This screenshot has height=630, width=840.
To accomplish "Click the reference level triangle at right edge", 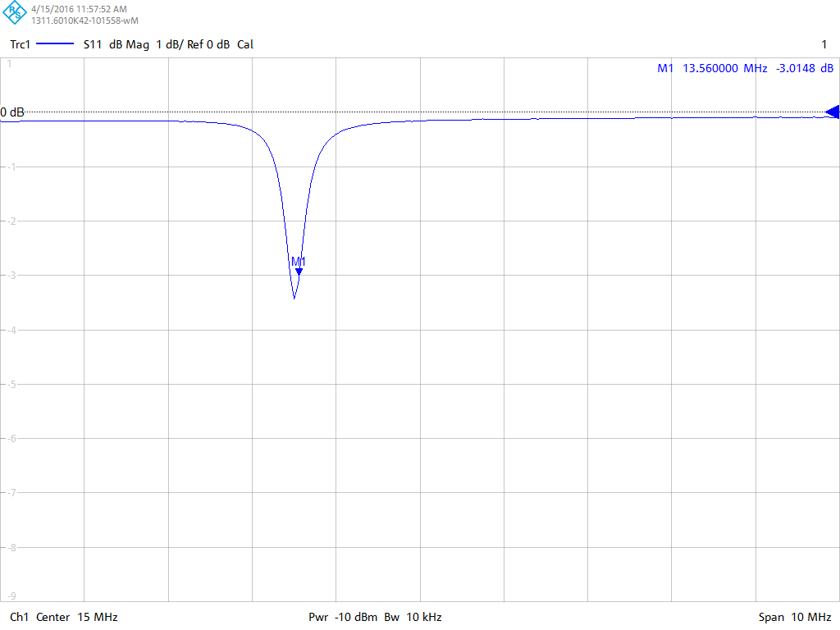I will pos(832,112).
